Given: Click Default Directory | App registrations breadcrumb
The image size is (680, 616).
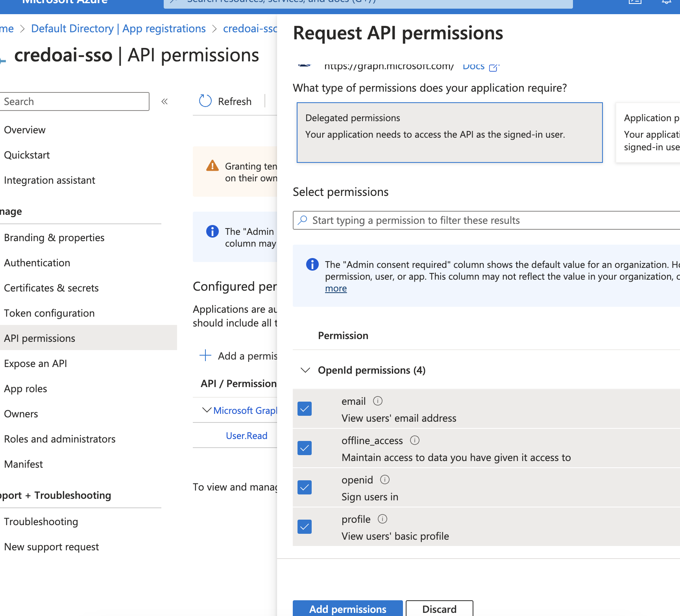Looking at the screenshot, I should [118, 29].
